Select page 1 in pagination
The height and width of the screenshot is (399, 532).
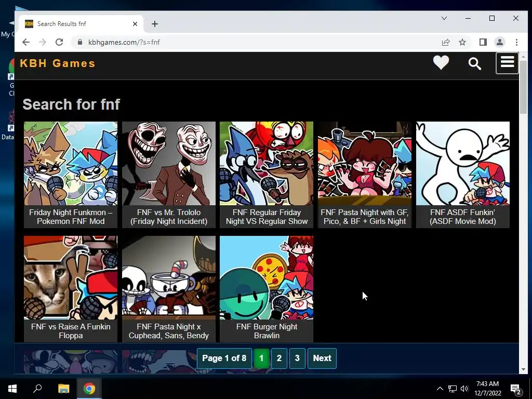tap(261, 358)
